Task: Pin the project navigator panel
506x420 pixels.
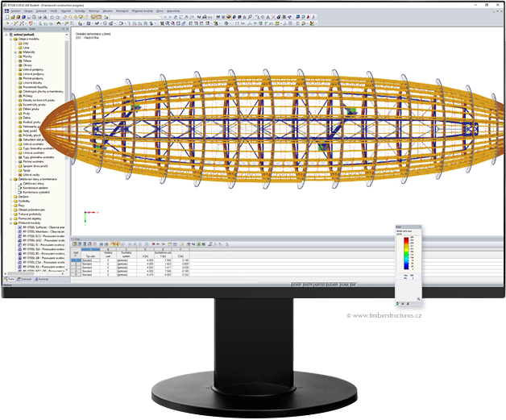Action: 63,29
